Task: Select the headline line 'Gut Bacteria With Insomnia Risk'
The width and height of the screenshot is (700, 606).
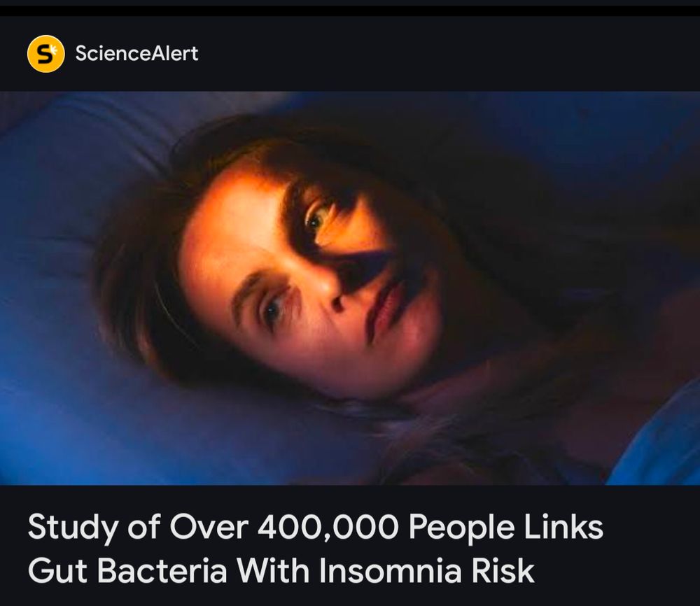Action: click(x=281, y=571)
